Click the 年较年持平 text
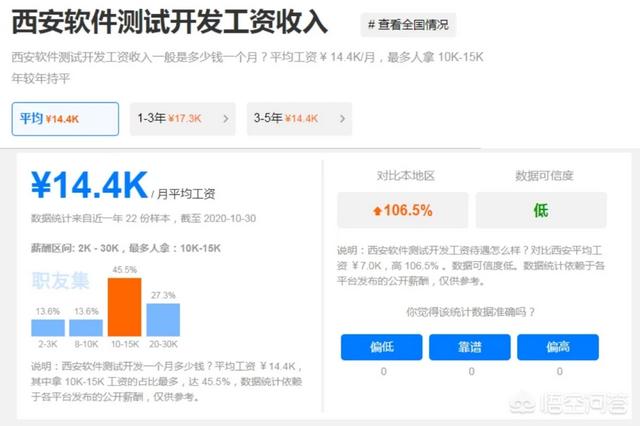 click(41, 78)
